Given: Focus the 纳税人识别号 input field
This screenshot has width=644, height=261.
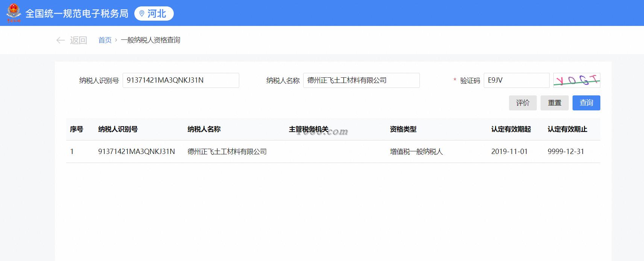Looking at the screenshot, I should click(181, 80).
